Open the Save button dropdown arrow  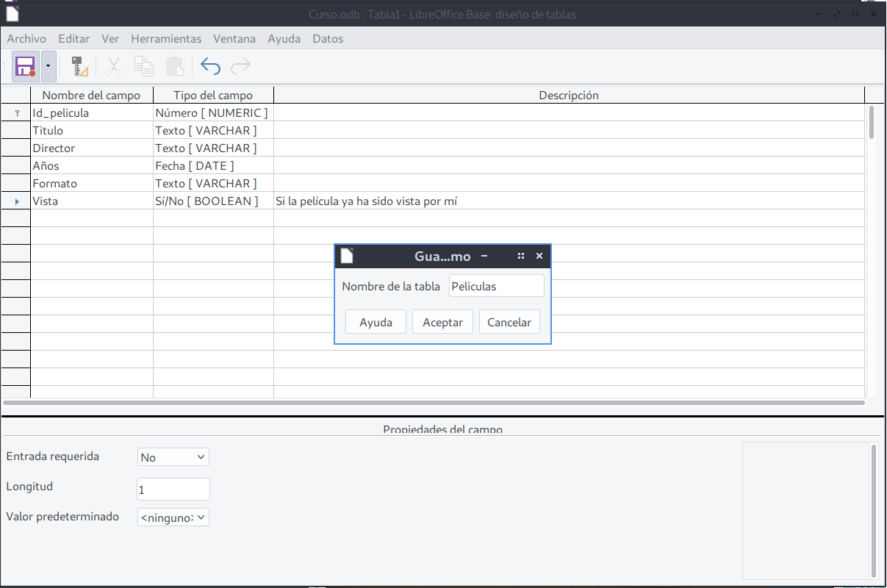point(49,67)
